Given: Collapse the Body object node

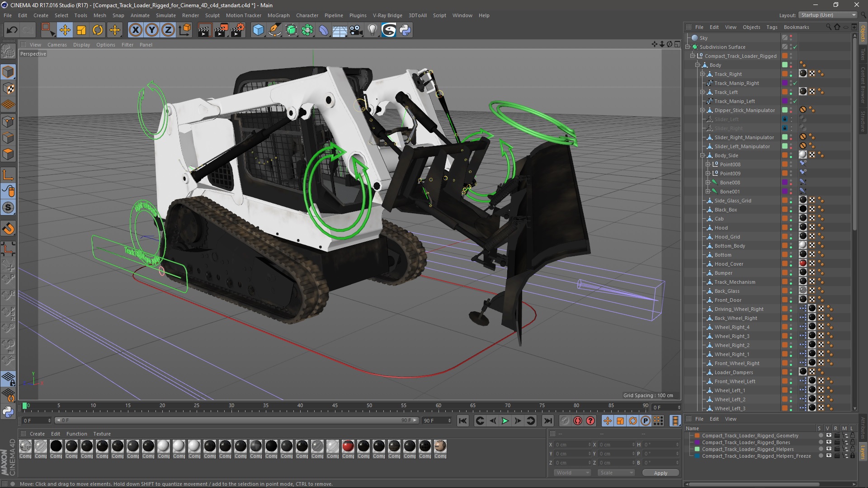Looking at the screenshot, I should (x=698, y=65).
